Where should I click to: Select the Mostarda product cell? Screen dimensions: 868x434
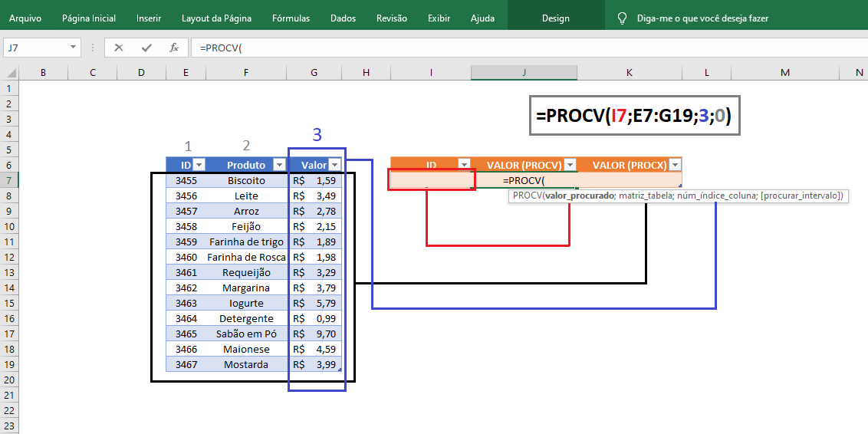(x=246, y=364)
